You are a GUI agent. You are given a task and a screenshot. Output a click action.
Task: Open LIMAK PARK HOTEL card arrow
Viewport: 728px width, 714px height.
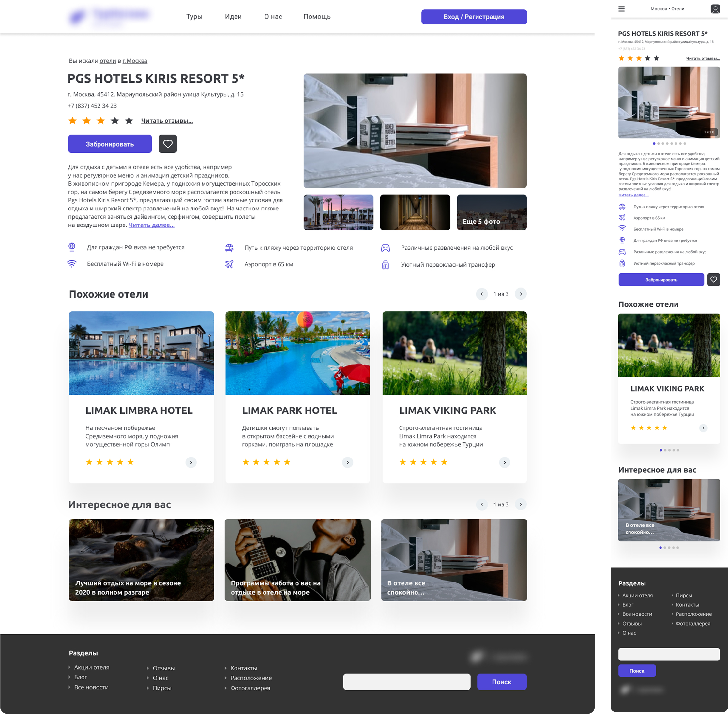click(x=347, y=462)
